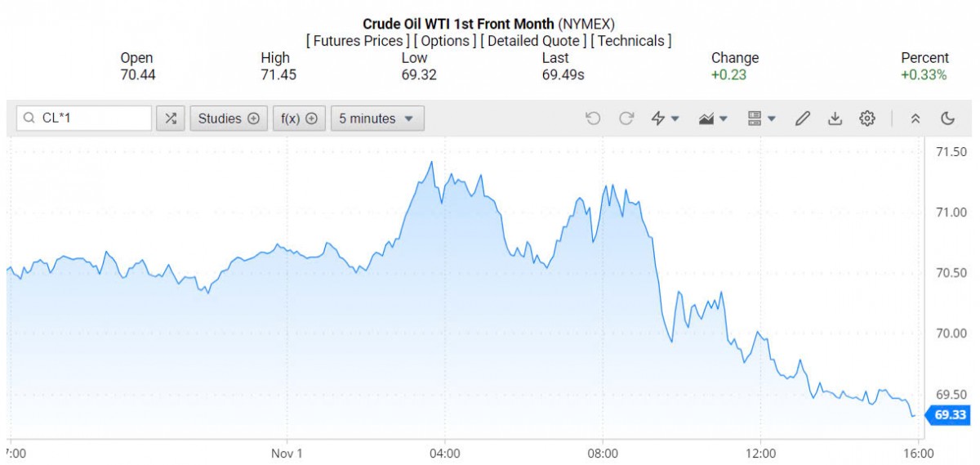This screenshot has width=980, height=465.
Task: Click the f(x) expression button
Action: 299,118
